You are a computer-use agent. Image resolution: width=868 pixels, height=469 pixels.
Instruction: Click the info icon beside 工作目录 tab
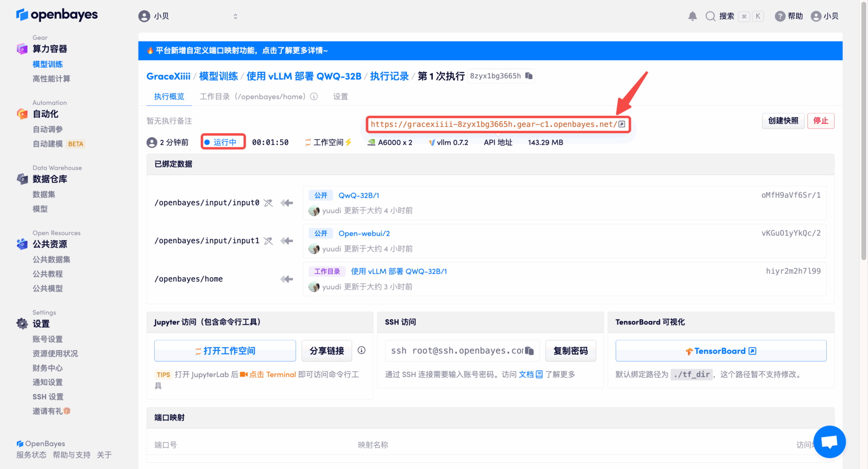(x=314, y=96)
